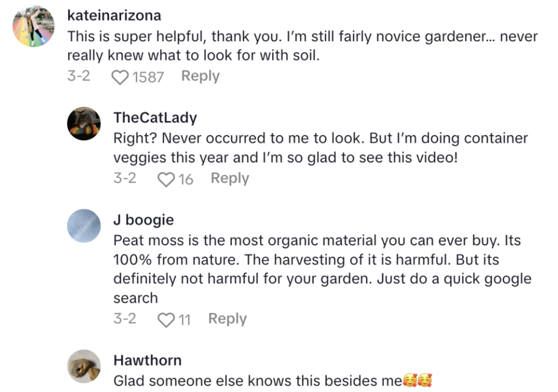This screenshot has height=392, width=558.
Task: Open kateinarizona's profile via username
Action: coord(114,15)
